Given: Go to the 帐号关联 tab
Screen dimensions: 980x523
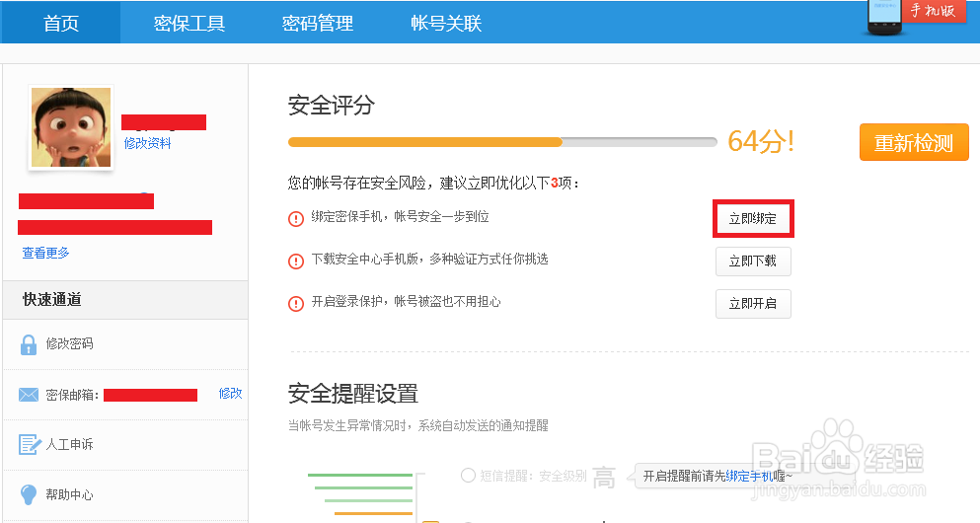Looking at the screenshot, I should coord(446,23).
